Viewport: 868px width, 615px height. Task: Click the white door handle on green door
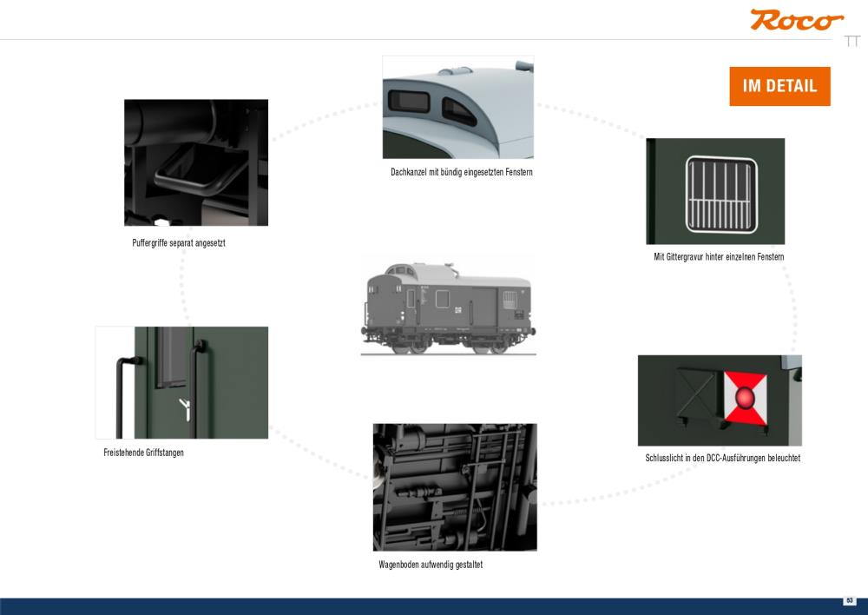coord(186,409)
